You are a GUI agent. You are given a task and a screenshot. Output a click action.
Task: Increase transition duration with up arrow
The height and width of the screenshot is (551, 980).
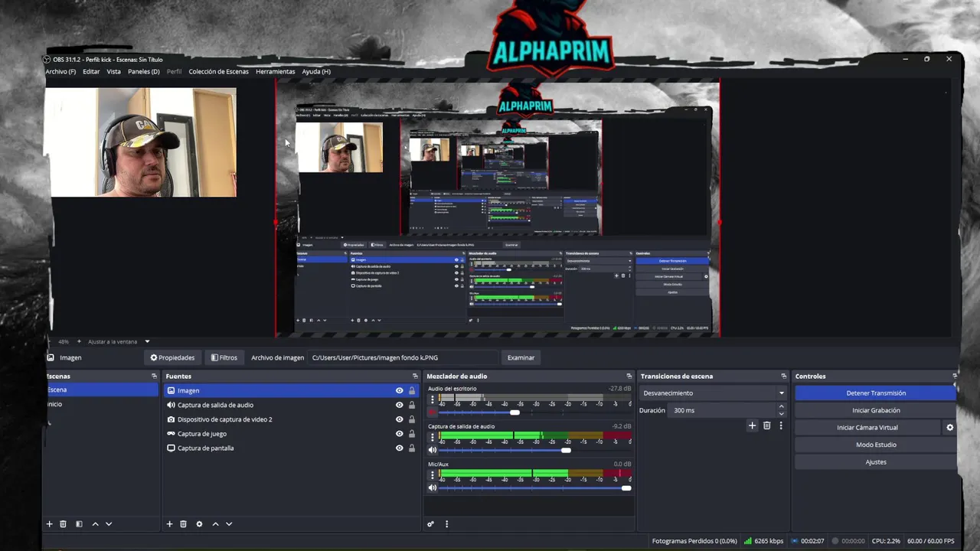[x=781, y=407]
